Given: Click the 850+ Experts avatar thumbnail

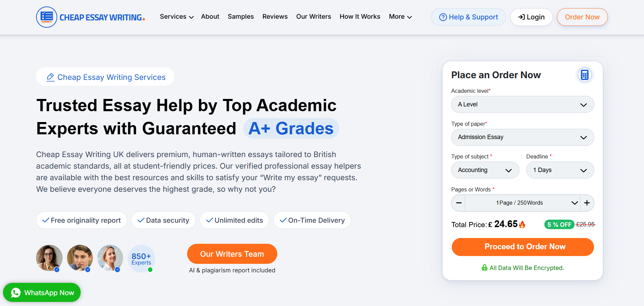Looking at the screenshot, I should click(141, 258).
